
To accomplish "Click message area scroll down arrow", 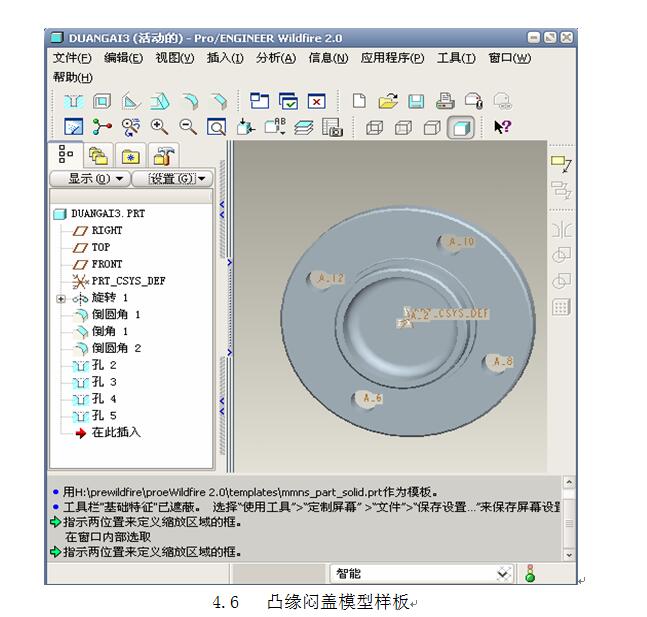I will 569,555.
